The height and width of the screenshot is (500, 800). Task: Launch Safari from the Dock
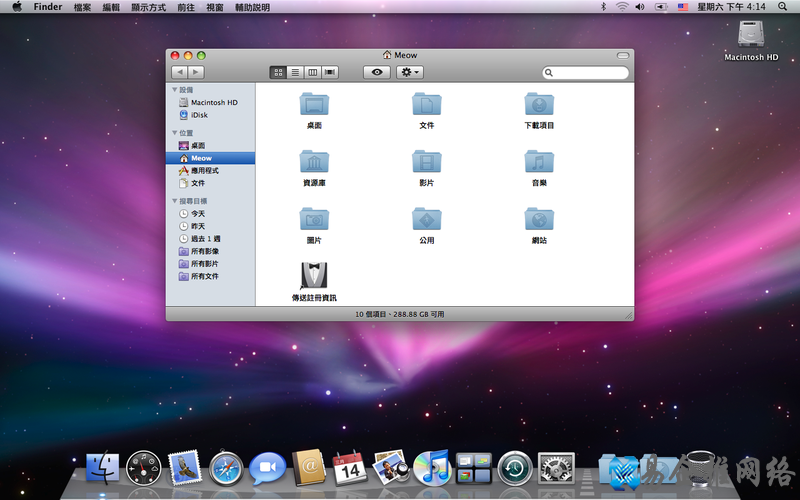point(227,466)
